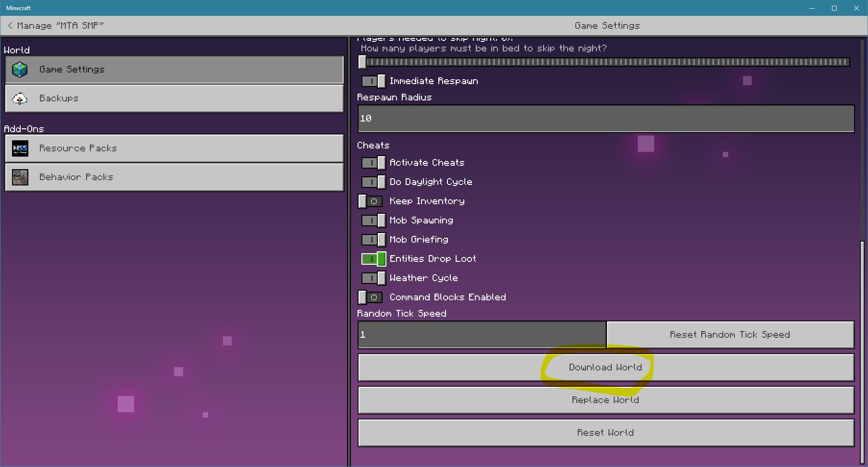868x467 pixels.
Task: Click the "Random Tick Speed" label
Action: pyautogui.click(x=402, y=314)
